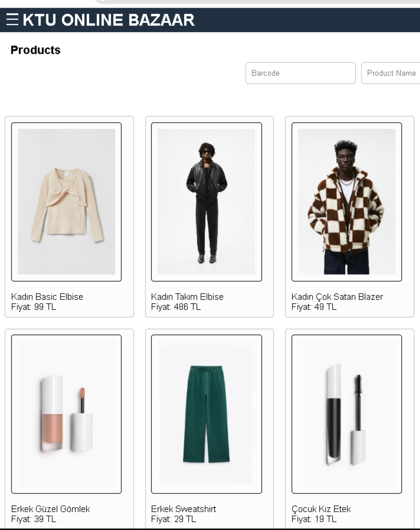Open the hamburger navigation menu
This screenshot has width=420, height=530.
pyautogui.click(x=12, y=20)
